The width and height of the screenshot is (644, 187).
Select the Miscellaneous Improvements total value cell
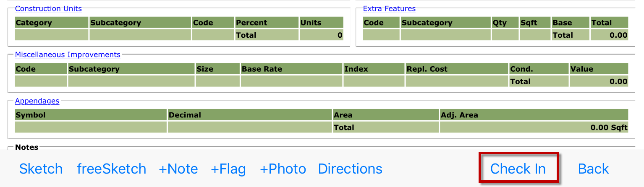(599, 81)
